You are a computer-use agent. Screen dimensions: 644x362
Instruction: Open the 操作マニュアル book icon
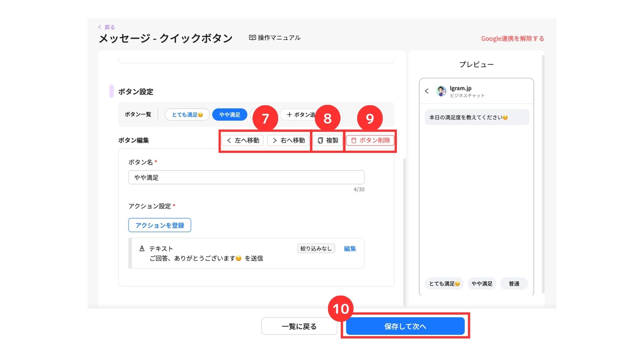pos(252,38)
